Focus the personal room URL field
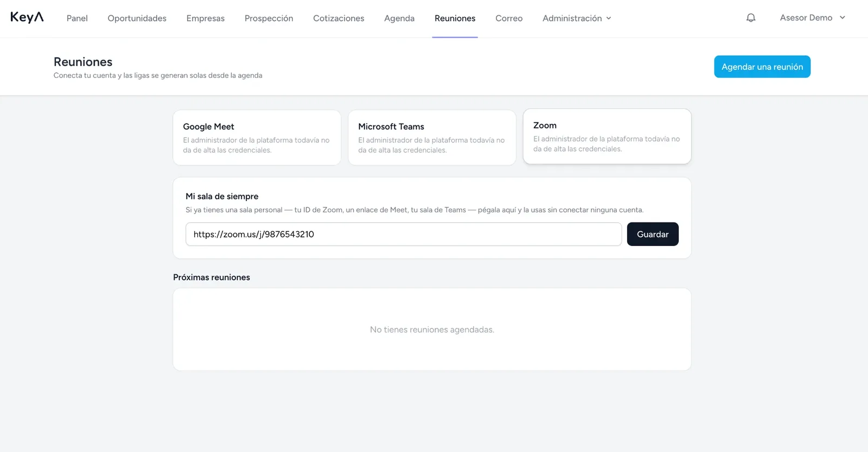The height and width of the screenshot is (452, 868). tap(404, 234)
